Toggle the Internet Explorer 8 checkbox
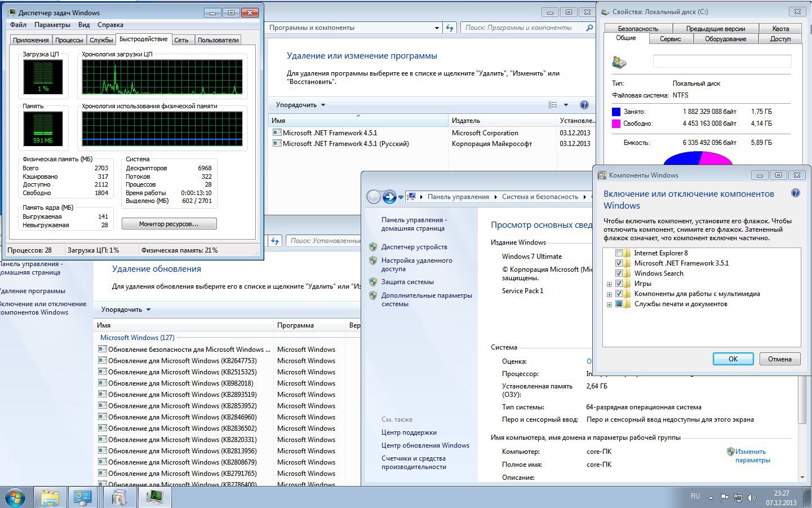This screenshot has height=508, width=812. point(619,253)
